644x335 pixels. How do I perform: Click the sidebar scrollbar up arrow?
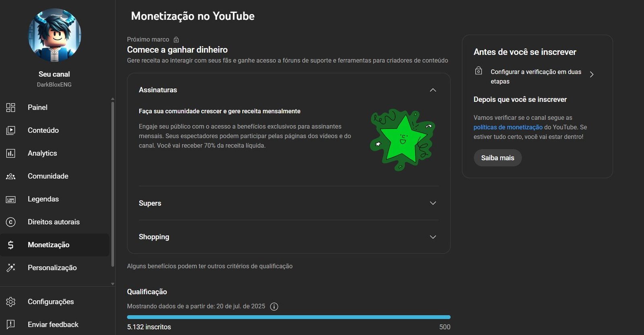pyautogui.click(x=113, y=99)
